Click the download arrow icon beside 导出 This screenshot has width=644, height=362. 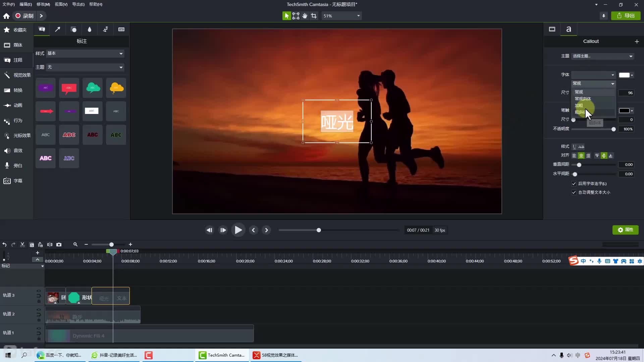click(x=603, y=16)
